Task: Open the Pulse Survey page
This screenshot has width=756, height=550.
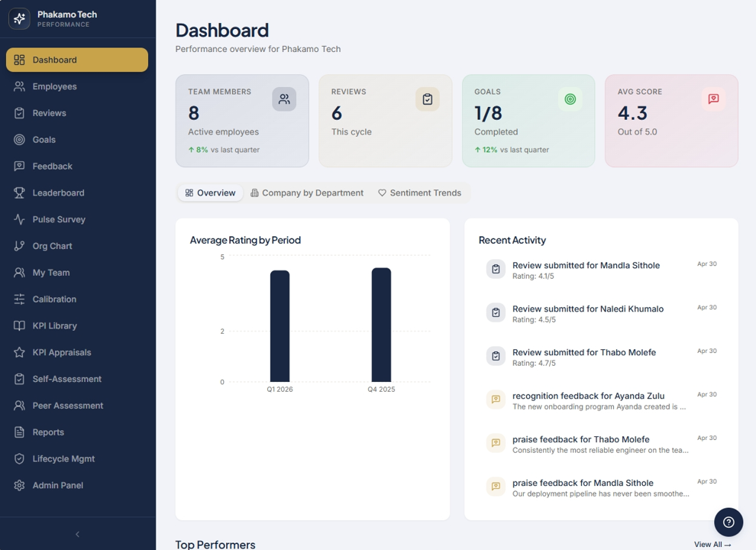Action: coord(77,219)
